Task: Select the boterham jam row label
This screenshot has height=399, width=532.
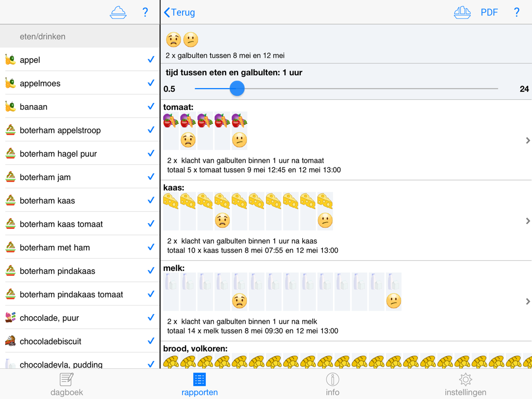Action: (x=45, y=177)
